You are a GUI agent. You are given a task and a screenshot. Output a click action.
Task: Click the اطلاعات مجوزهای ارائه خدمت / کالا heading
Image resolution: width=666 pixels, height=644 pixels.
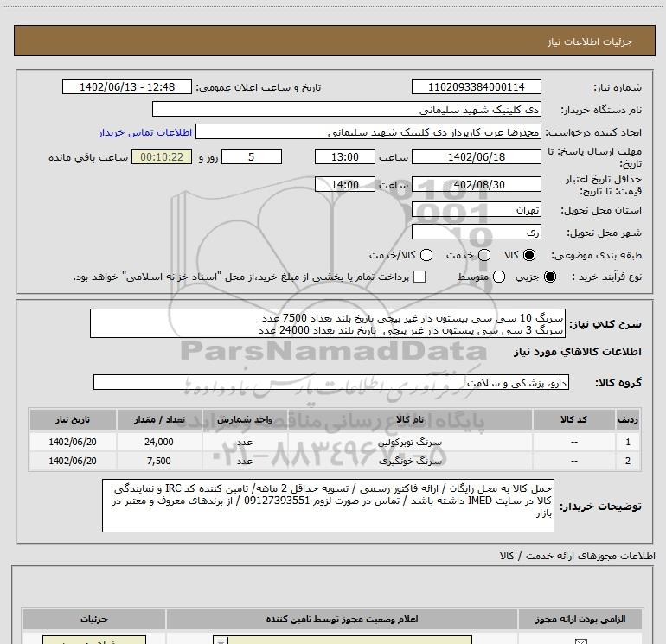tap(577, 556)
